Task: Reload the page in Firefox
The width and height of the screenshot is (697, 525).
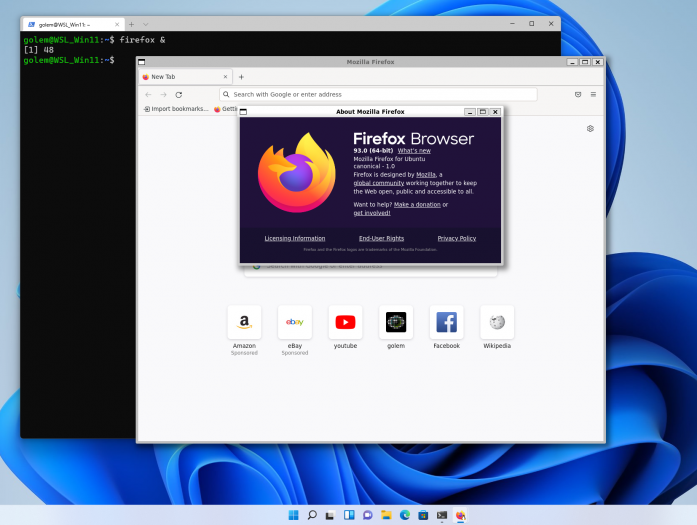Action: point(179,95)
